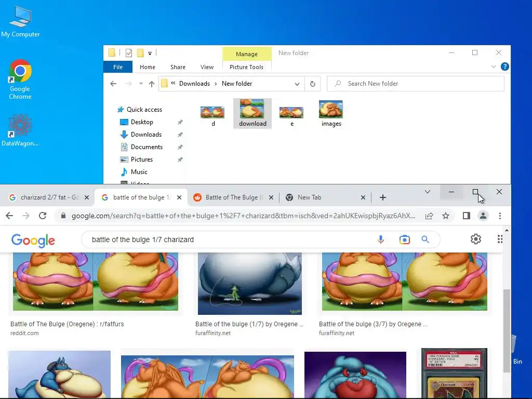Screen dimensions: 532x399
Task: Select Music in the navigation pane
Action: click(x=134, y=172)
